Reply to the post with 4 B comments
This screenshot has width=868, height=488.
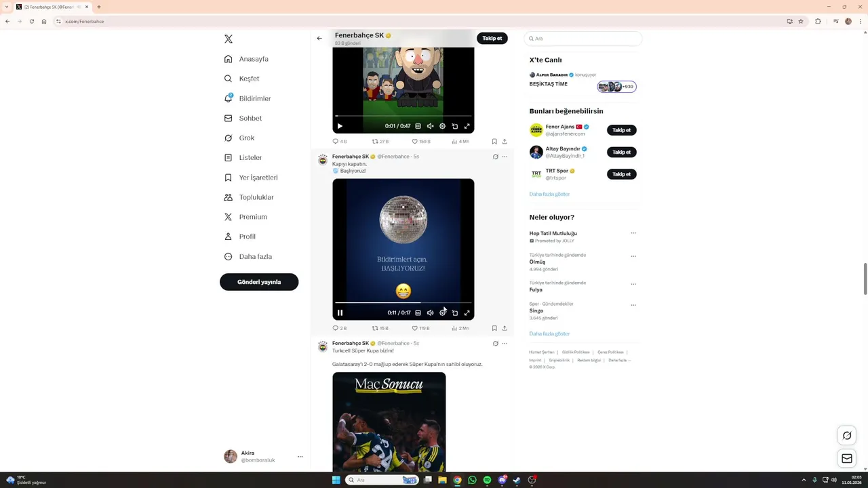(x=339, y=142)
